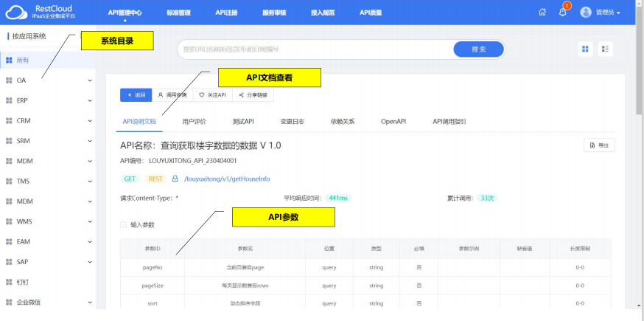644x321 pixels.
Task: Select 所有 in the system sidebar
Action: (x=23, y=61)
